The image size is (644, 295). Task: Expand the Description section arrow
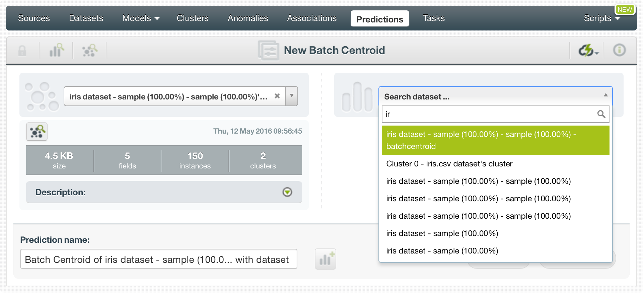tap(287, 192)
